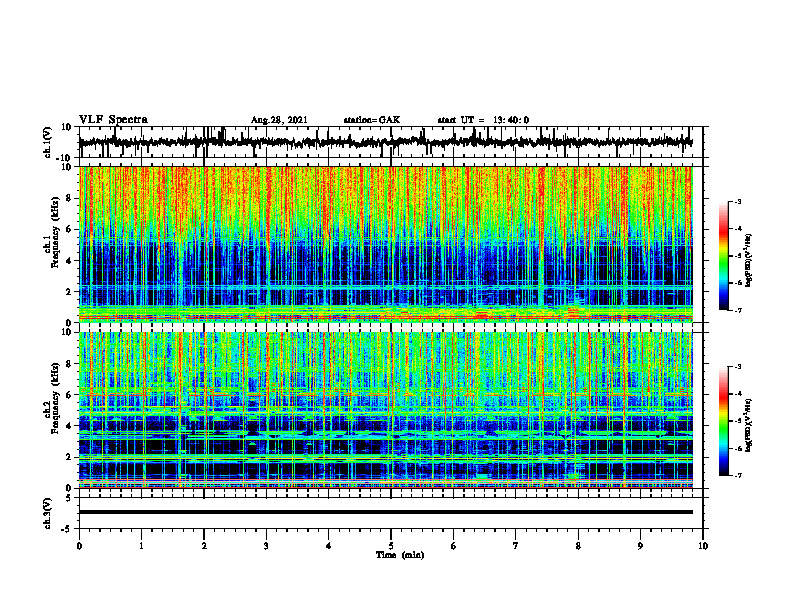Click the "2" kHz tick on ch.1 spectrogram
This screenshot has width=792, height=612.
point(70,291)
